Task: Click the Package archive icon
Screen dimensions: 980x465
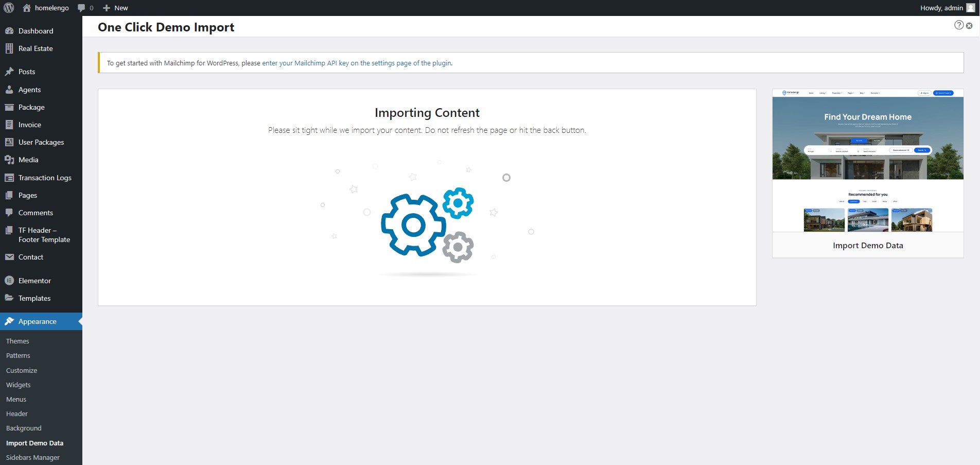Action: [9, 107]
